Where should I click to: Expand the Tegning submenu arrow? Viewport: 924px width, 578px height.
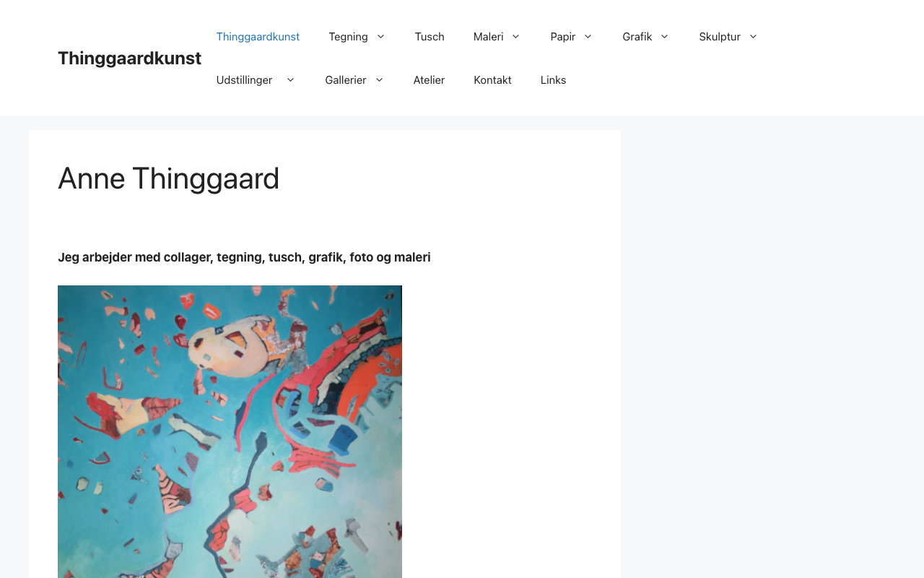[x=380, y=36]
